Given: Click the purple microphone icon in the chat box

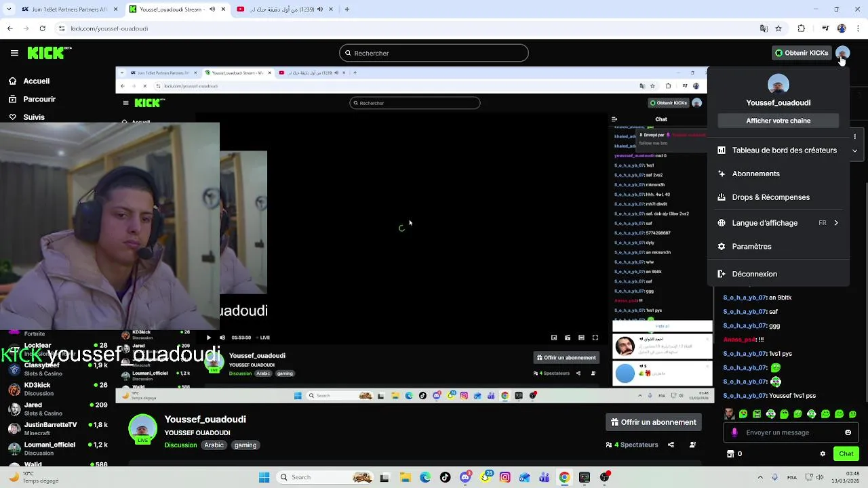Looking at the screenshot, I should click(734, 432).
